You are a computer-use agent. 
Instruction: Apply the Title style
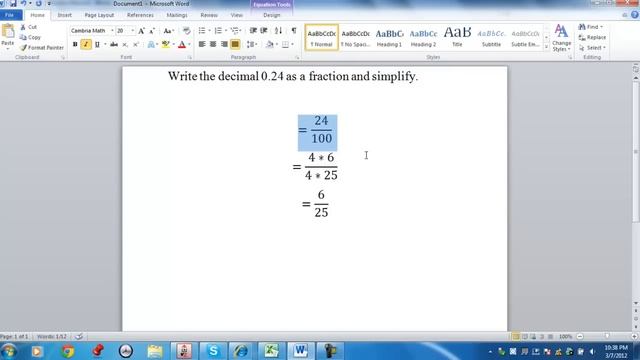click(x=457, y=38)
